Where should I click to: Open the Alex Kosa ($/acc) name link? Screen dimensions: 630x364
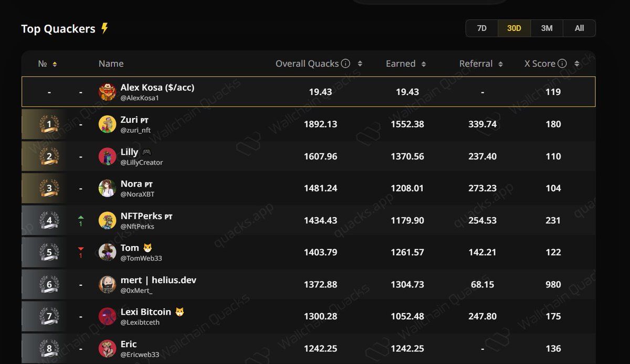coord(157,88)
